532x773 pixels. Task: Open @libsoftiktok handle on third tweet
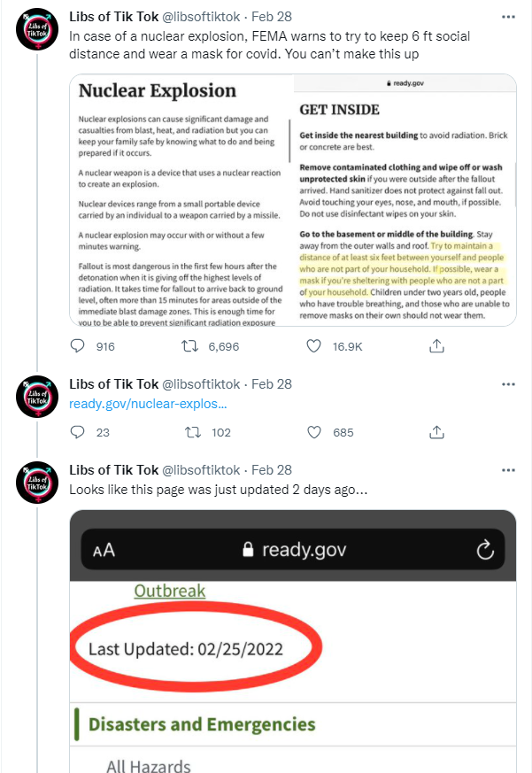[202, 469]
